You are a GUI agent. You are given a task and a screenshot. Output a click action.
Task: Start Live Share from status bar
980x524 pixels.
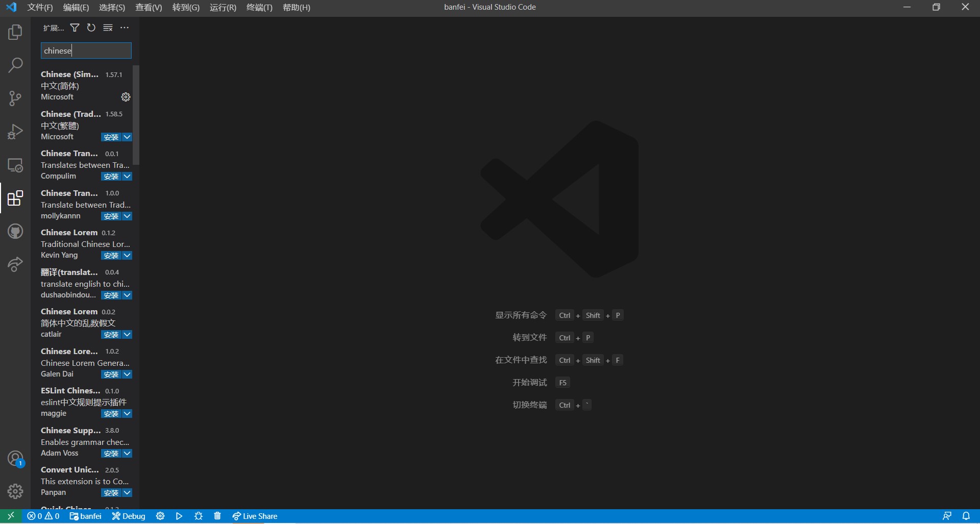point(255,516)
